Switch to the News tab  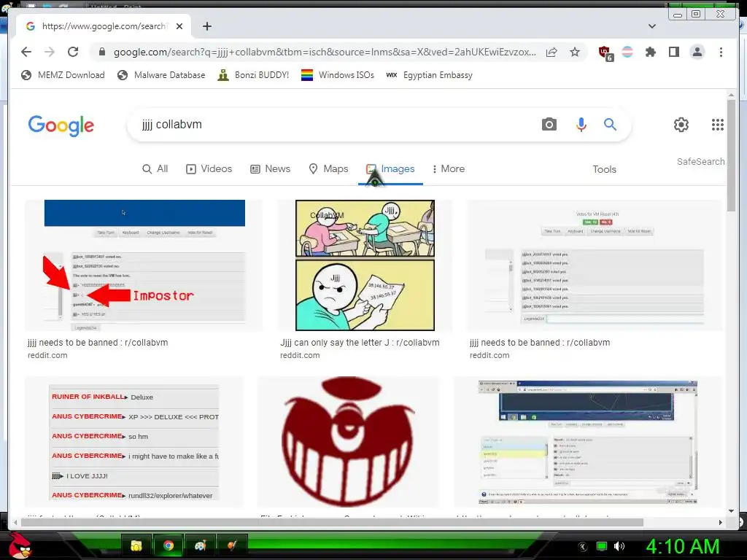coord(270,168)
